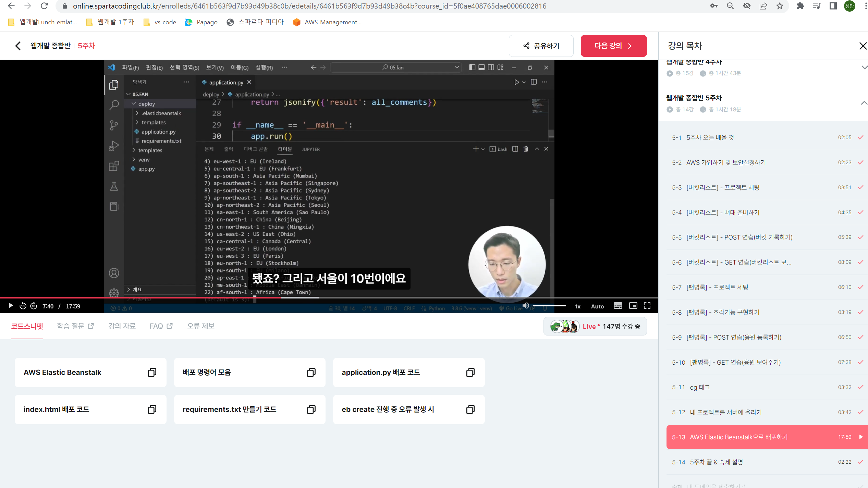Copy the index.html 배포 코드 snippet

point(152,410)
